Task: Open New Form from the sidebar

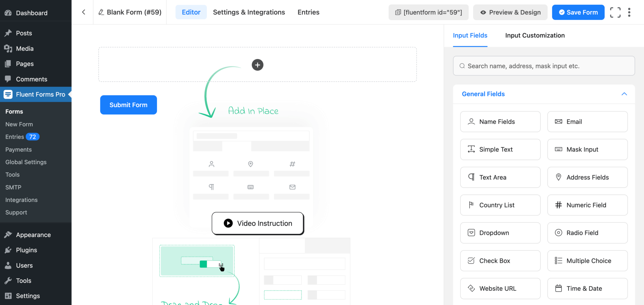Action: 19,124
